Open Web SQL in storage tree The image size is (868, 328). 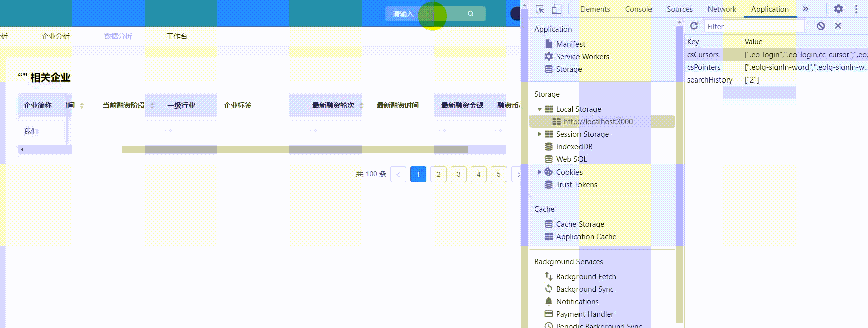(x=571, y=159)
